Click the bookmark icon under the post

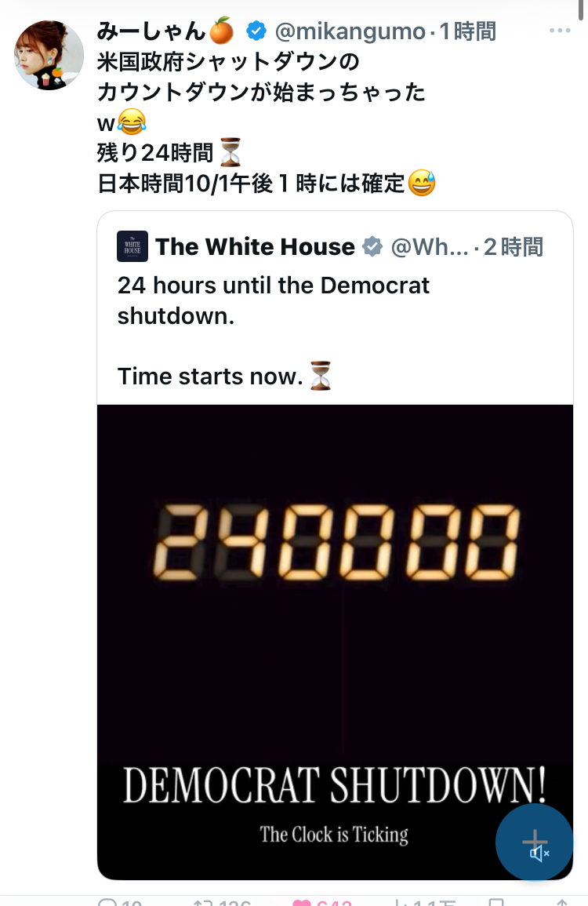click(496, 902)
